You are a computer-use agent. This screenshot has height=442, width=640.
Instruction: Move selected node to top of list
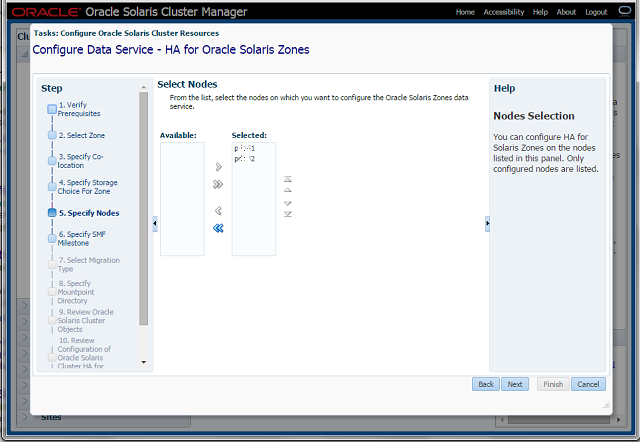point(288,179)
